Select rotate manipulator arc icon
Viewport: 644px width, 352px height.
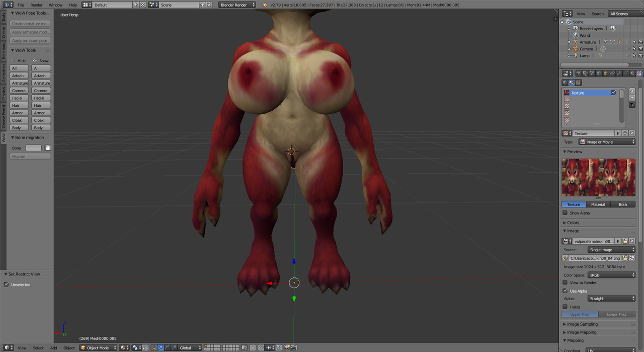[168, 348]
